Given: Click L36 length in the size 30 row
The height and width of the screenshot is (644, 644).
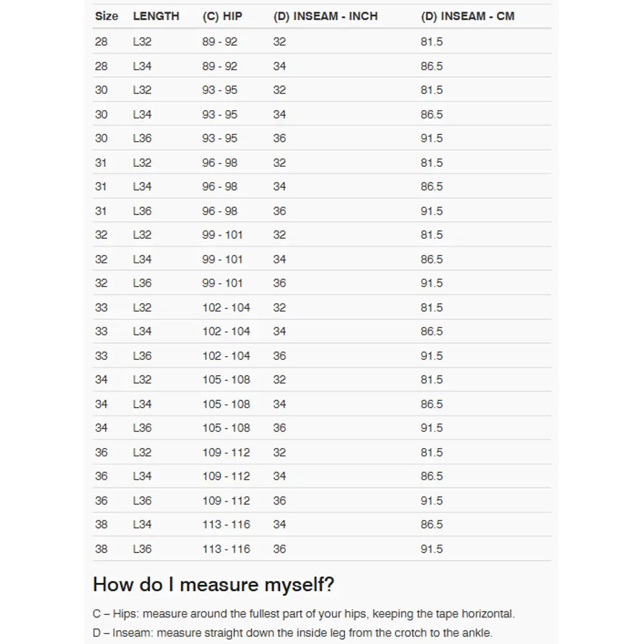Looking at the screenshot, I should 142,138.
